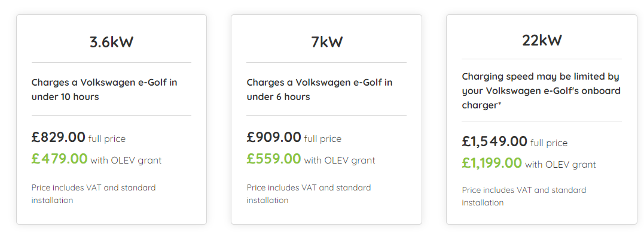The height and width of the screenshot is (233, 644).
Task: Click the onboard charger limitation note
Action: 541,90
